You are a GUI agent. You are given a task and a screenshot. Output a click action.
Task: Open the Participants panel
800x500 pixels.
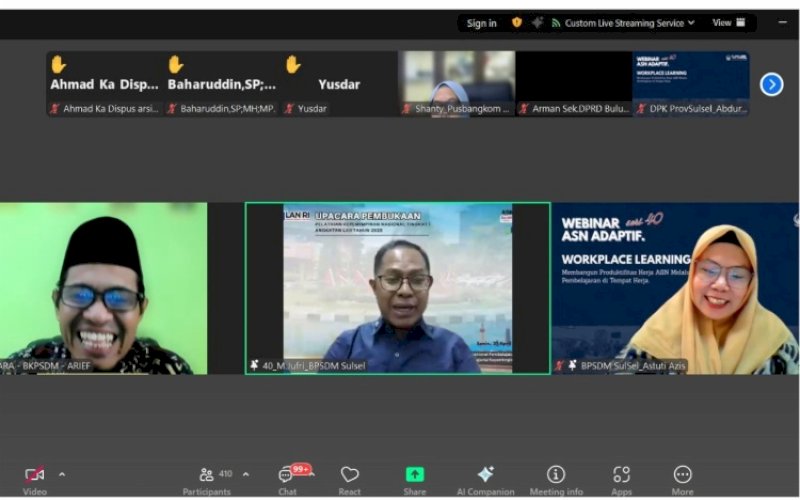click(x=207, y=476)
